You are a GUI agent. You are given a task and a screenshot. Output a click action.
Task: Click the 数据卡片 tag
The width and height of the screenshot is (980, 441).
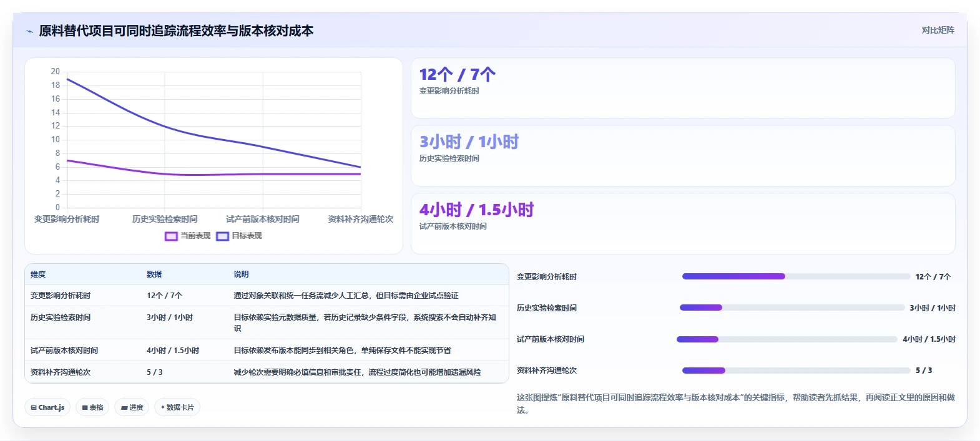(x=177, y=407)
